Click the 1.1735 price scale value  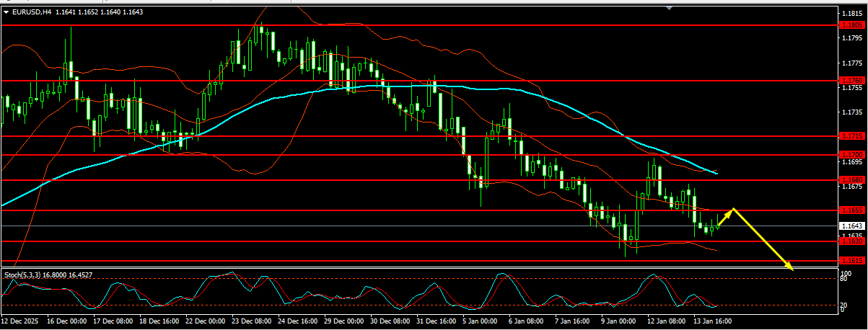(x=853, y=112)
